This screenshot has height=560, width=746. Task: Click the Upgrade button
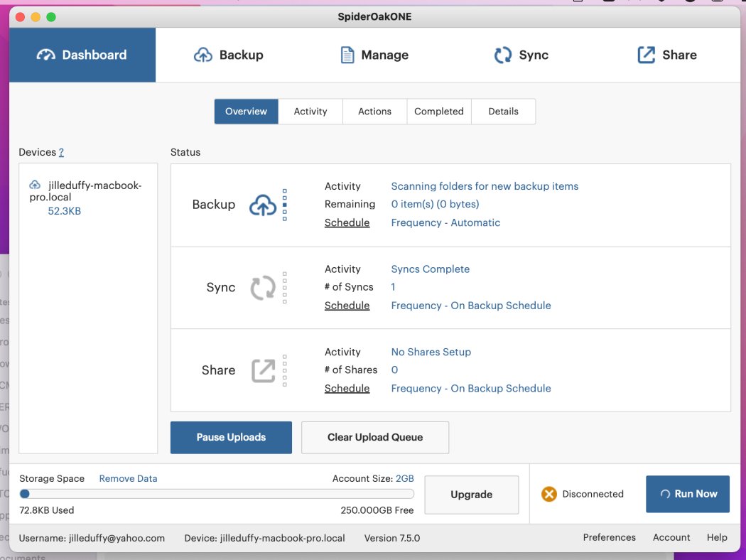pos(472,495)
